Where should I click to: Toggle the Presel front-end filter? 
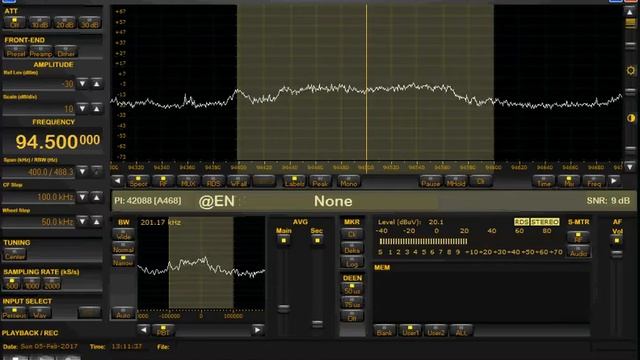(16, 52)
